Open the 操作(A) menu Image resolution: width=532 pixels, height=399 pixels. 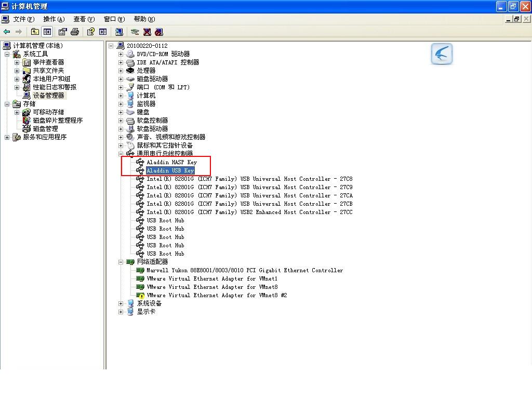pos(54,19)
